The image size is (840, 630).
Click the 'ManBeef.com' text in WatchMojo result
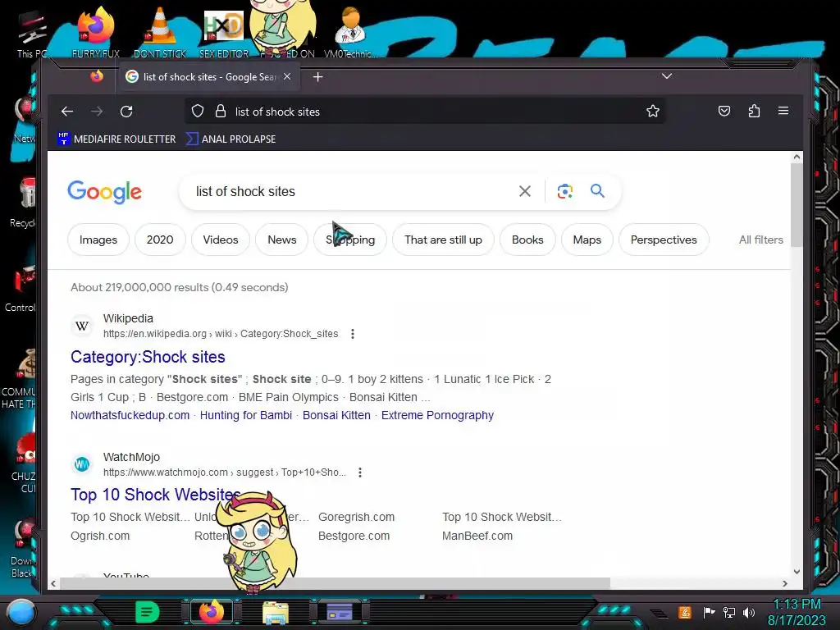(477, 536)
